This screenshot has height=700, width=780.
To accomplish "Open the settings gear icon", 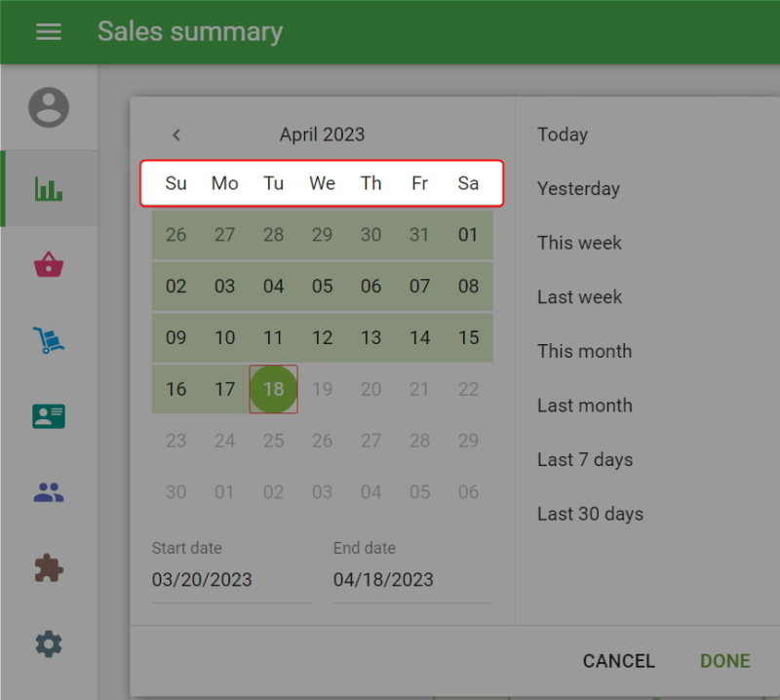I will click(x=49, y=644).
